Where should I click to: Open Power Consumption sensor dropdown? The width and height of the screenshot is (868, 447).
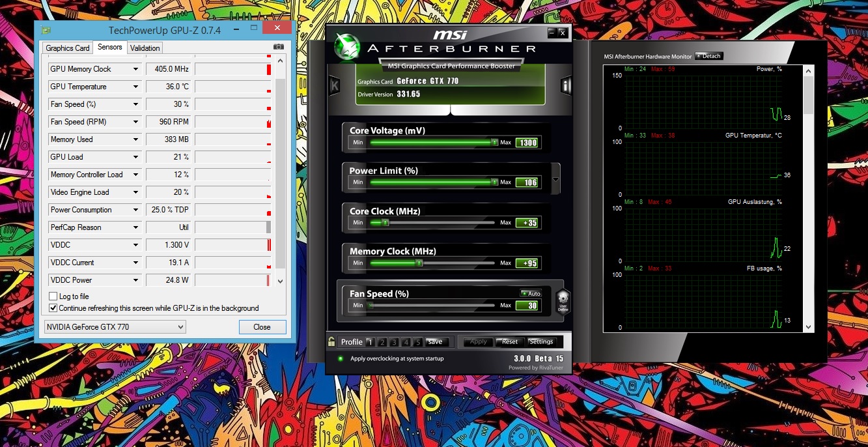click(136, 210)
